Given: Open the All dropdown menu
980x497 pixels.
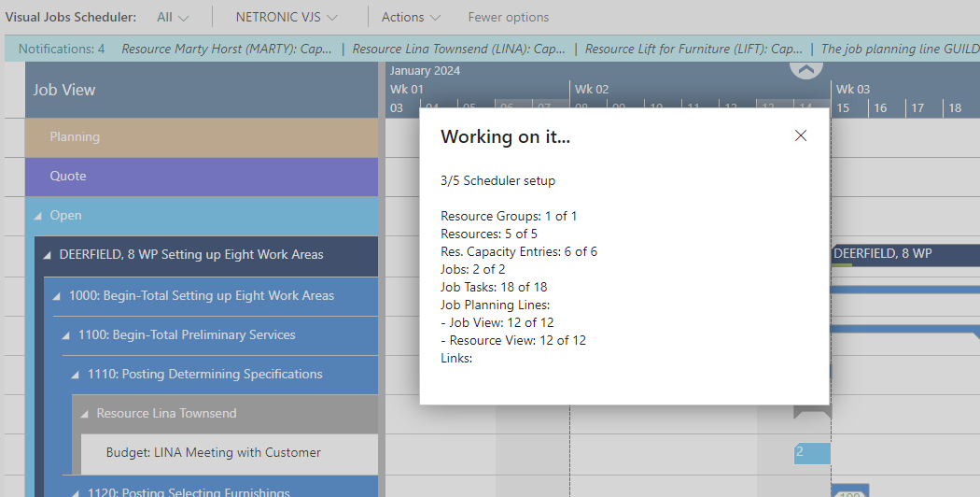Looking at the screenshot, I should click(173, 17).
